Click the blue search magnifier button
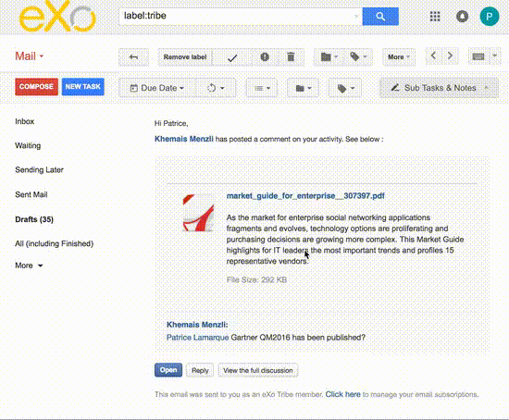 tap(380, 17)
